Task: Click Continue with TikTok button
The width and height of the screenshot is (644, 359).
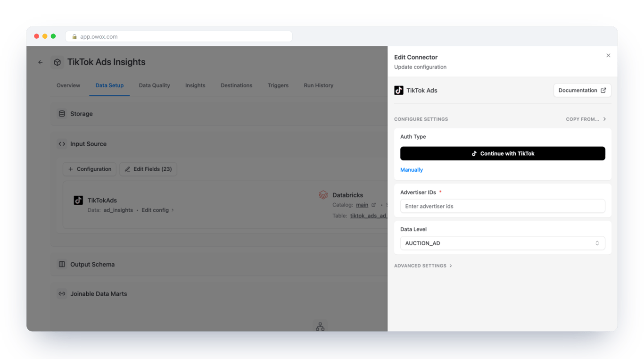Action: (503, 153)
